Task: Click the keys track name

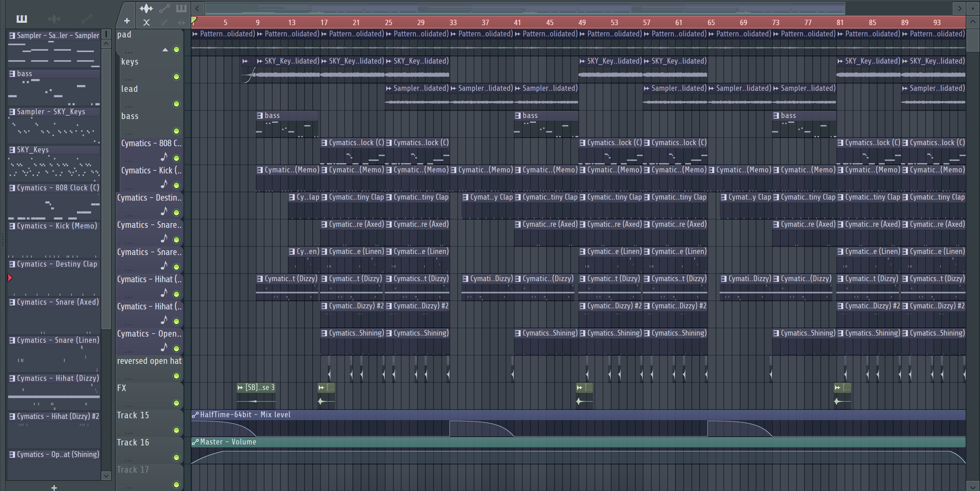Action: pos(130,62)
